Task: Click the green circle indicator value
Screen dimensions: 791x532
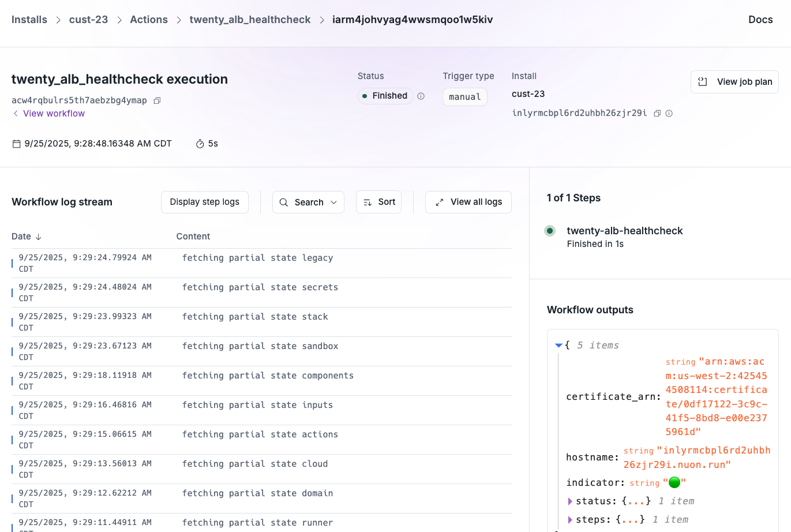Action: click(x=674, y=482)
